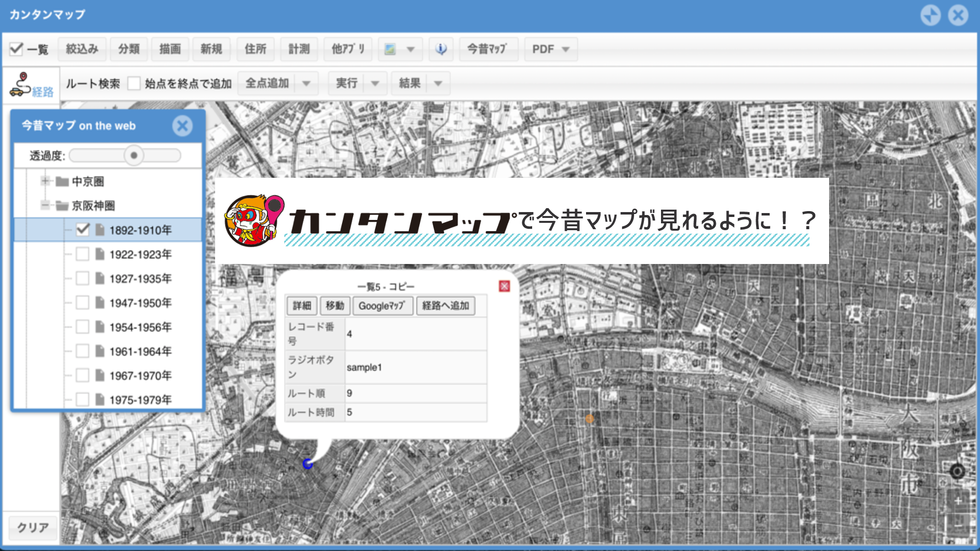Open the 絞込み toolbar menu
This screenshot has width=980, height=551.
point(82,49)
